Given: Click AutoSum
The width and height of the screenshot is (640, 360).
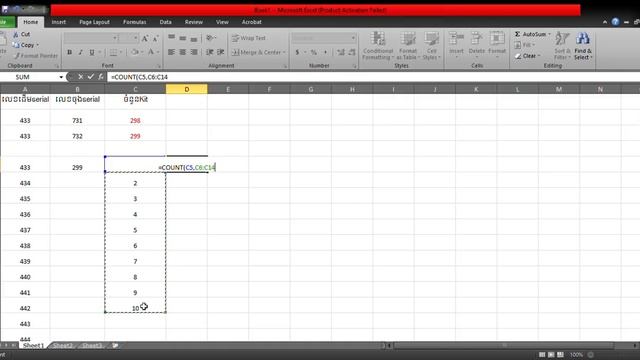Looking at the screenshot, I should 530,34.
